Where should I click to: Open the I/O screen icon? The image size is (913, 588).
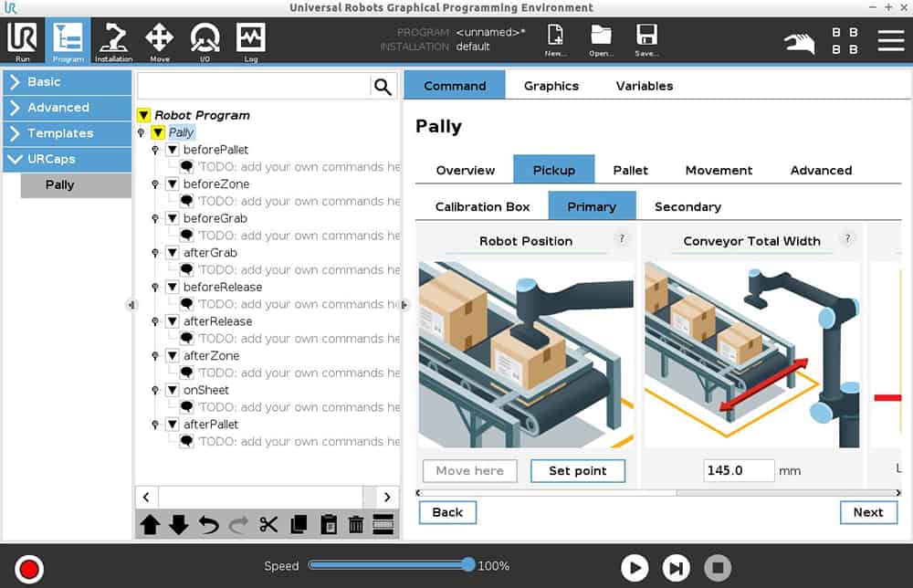tap(205, 41)
